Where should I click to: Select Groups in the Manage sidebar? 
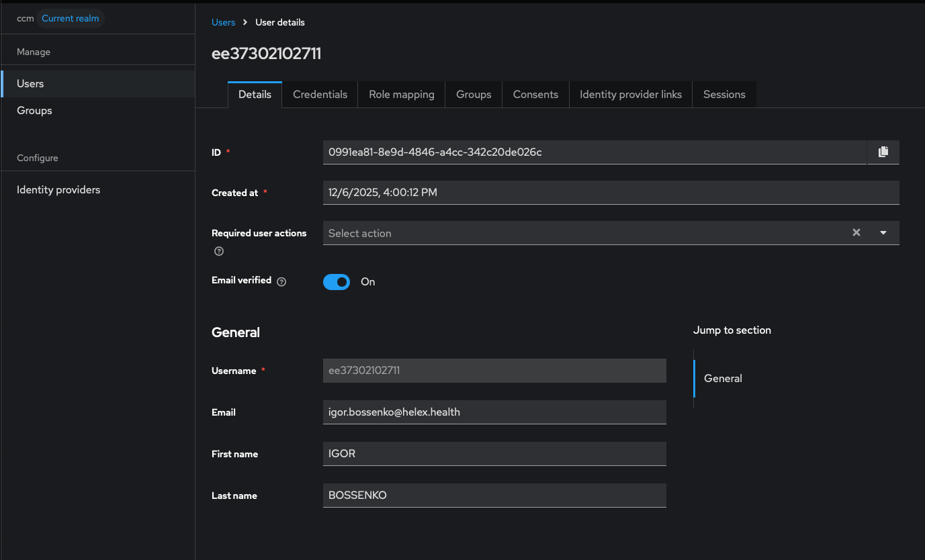pos(34,110)
